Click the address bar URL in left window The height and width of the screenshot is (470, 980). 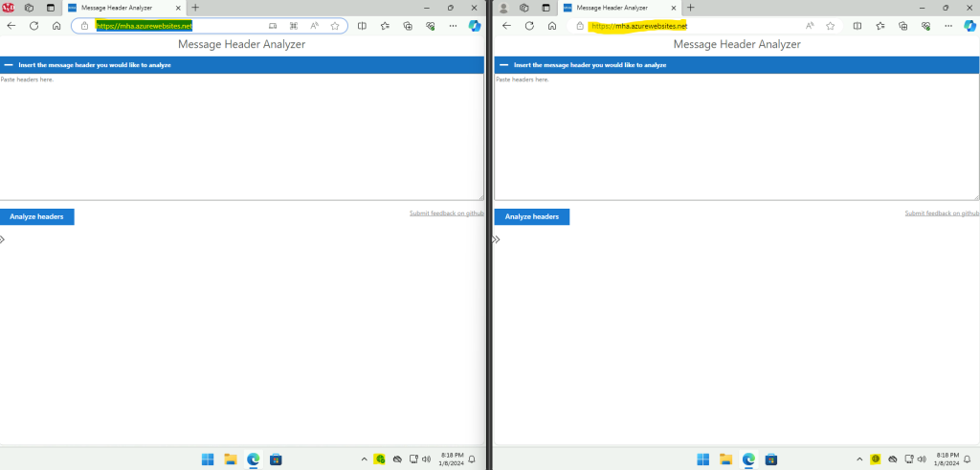tap(144, 26)
